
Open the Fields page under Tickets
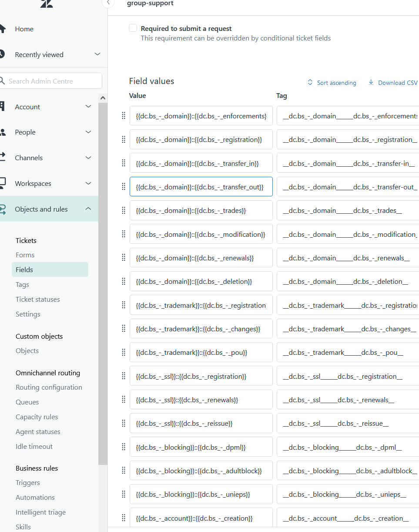25,269
